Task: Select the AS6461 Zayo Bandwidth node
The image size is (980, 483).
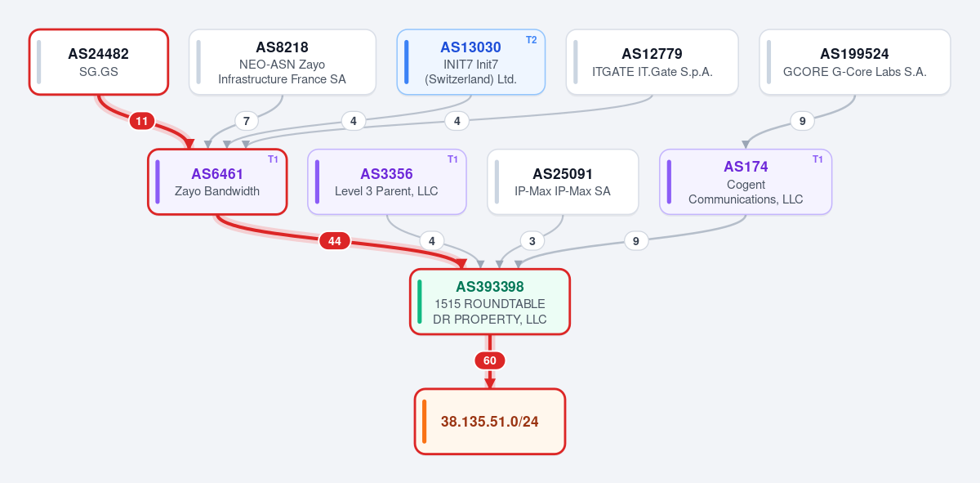Action: pos(217,181)
